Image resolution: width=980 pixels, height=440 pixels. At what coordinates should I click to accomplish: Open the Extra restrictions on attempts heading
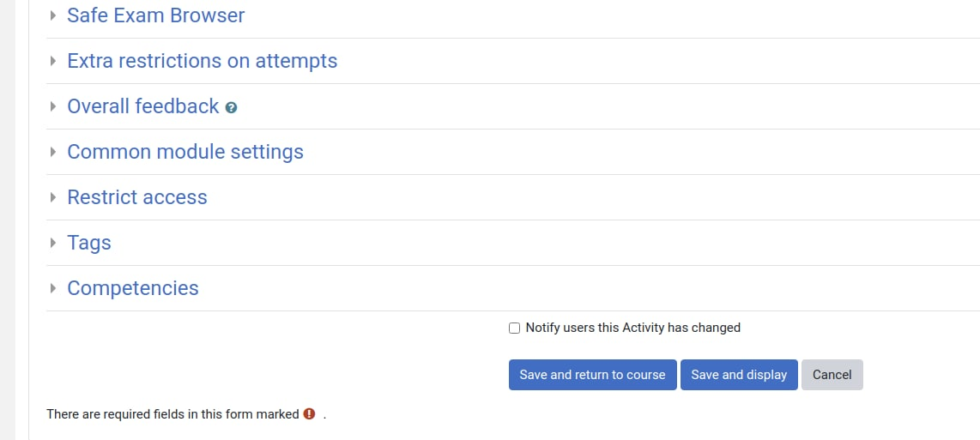(x=202, y=61)
